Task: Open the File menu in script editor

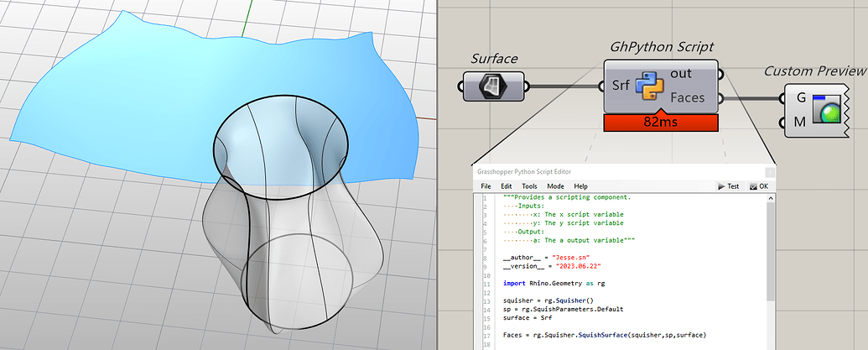Action: tap(486, 185)
